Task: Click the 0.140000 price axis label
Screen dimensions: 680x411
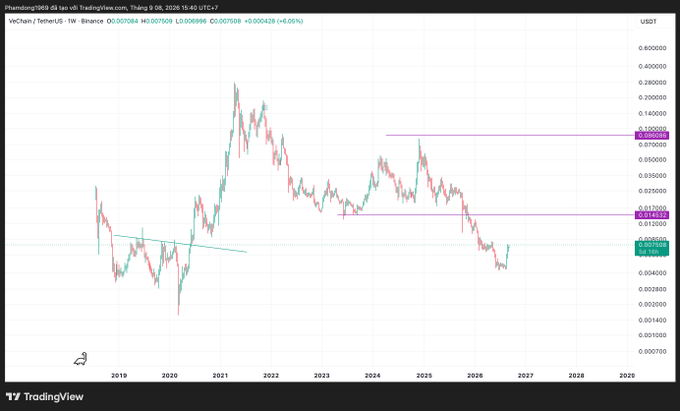Action: (652, 114)
